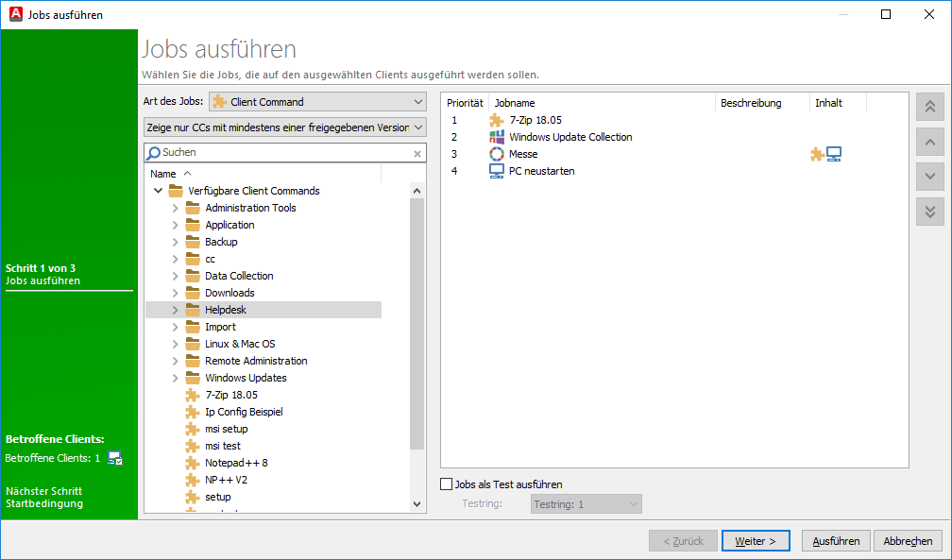
Task: Click the 7-Zip 18.05 puzzle icon in tree
Action: click(x=193, y=395)
